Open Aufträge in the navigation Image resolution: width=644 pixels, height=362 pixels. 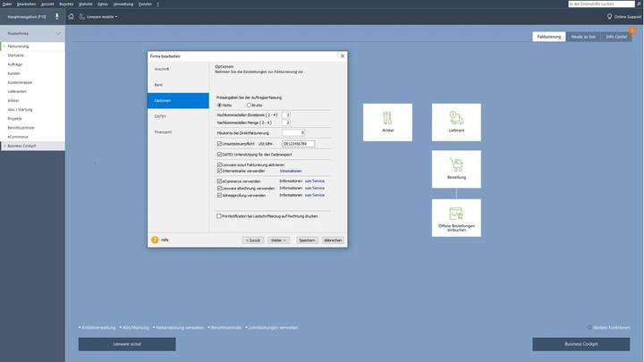(x=15, y=64)
